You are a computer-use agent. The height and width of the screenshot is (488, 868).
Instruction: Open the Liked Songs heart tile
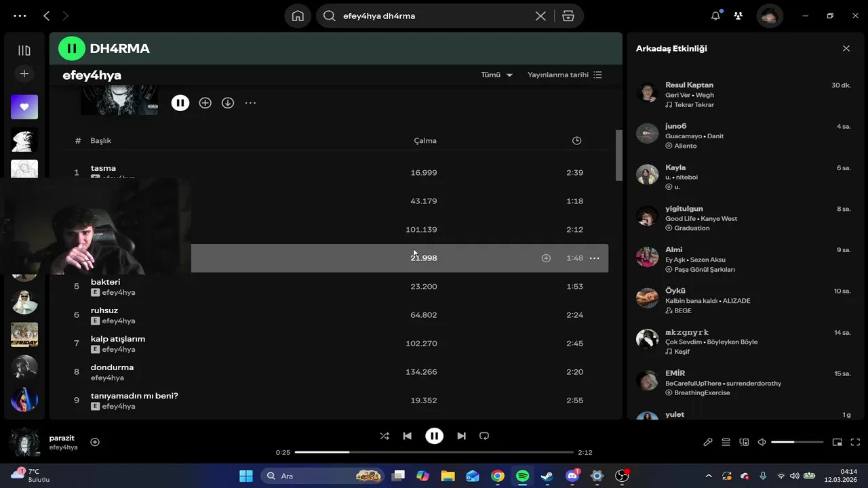[x=24, y=106]
